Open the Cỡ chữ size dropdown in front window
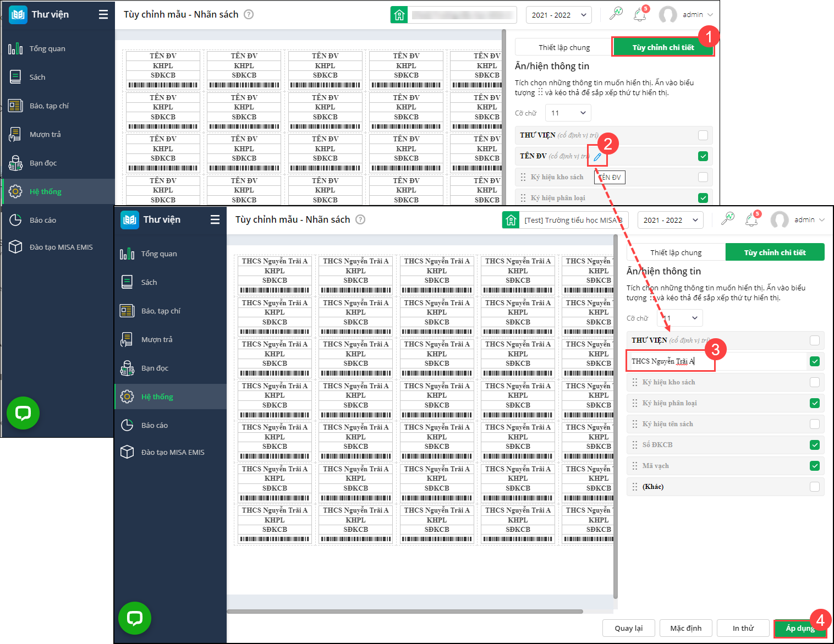The height and width of the screenshot is (644, 834). 680,318
